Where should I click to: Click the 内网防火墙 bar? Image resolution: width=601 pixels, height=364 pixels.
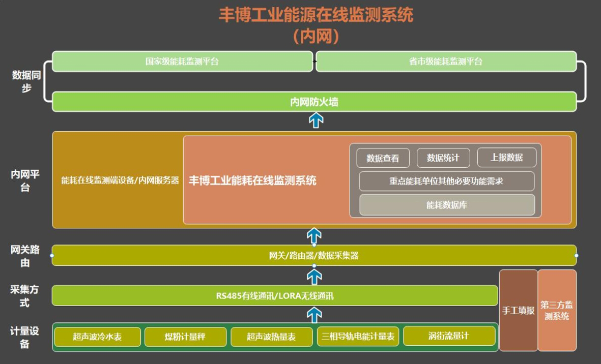click(x=314, y=102)
